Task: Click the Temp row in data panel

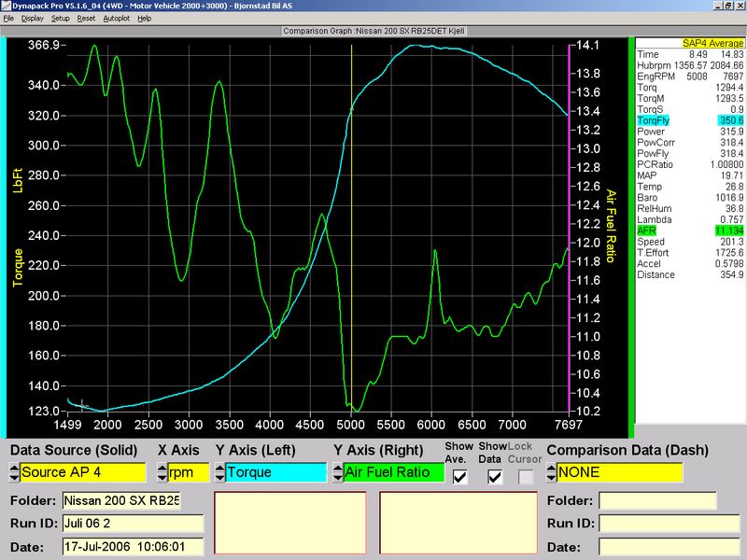Action: (690, 187)
